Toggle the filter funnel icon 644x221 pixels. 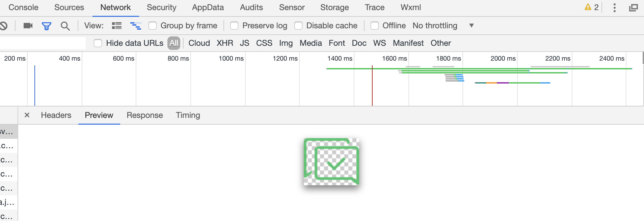(46, 26)
